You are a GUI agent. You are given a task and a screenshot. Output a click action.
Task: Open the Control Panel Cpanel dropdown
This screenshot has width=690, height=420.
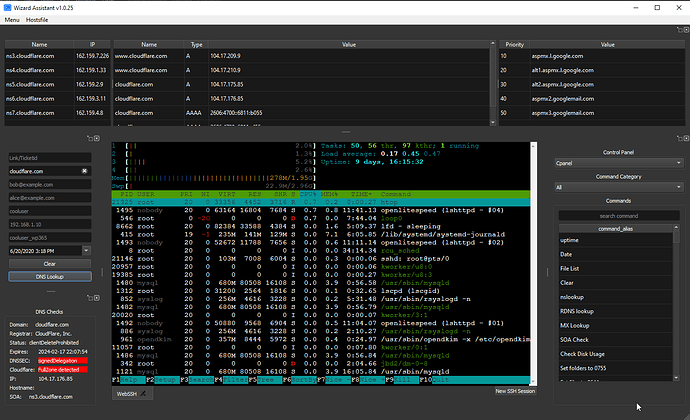(x=619, y=163)
